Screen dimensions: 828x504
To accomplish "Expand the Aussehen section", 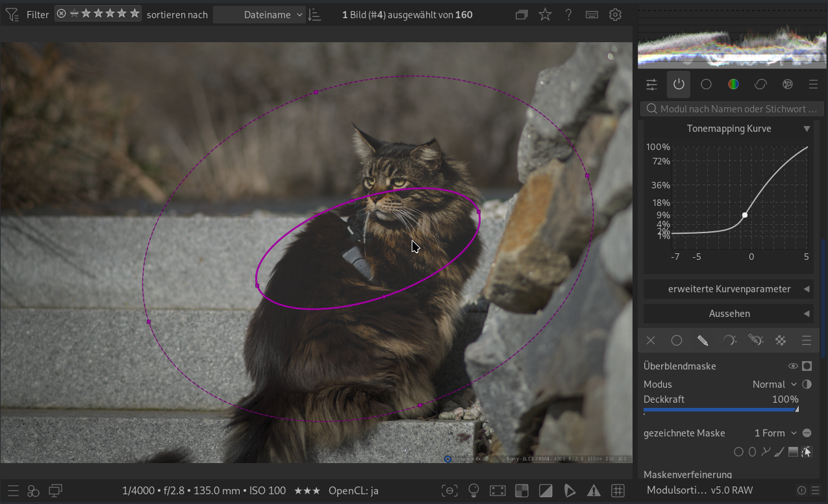I will tap(729, 314).
